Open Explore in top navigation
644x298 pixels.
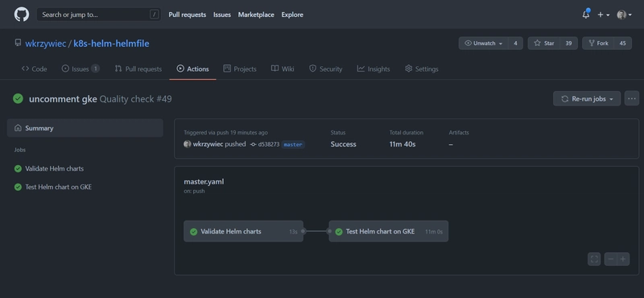(292, 14)
